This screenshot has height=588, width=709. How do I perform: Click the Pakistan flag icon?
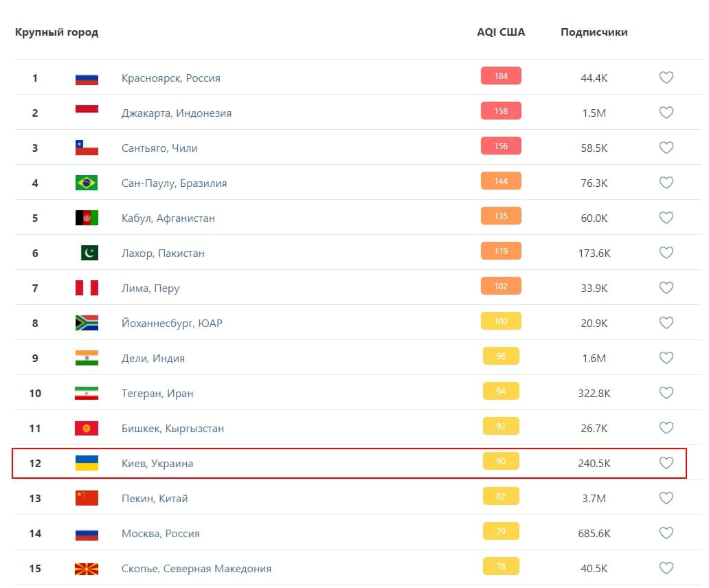[89, 253]
